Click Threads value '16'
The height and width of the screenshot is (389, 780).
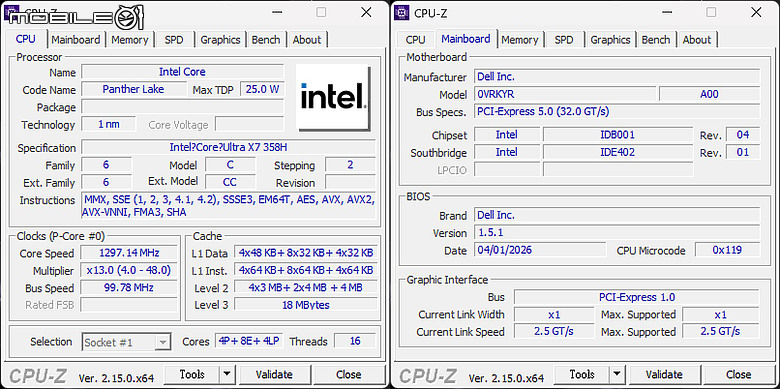click(x=355, y=341)
